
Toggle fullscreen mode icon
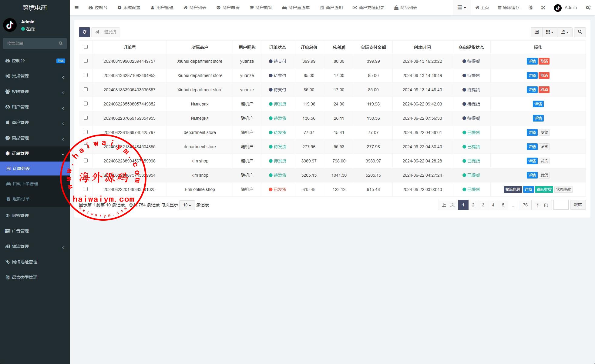point(543,8)
